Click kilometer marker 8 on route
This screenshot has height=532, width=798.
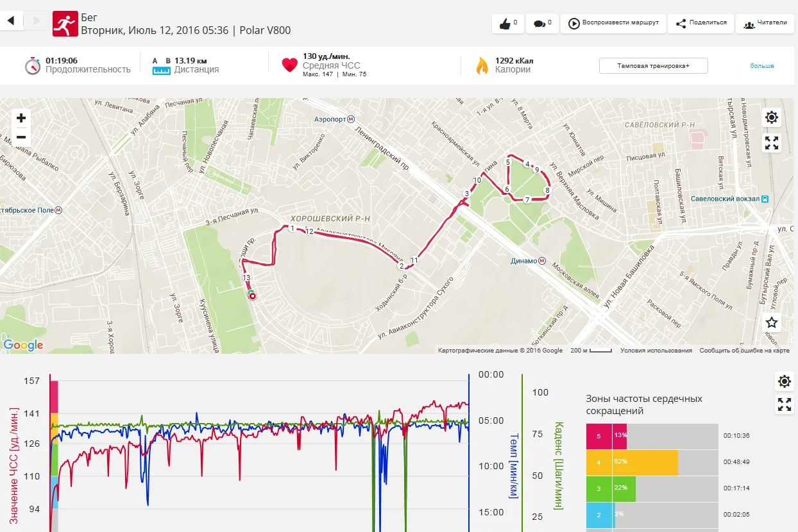pyautogui.click(x=547, y=190)
